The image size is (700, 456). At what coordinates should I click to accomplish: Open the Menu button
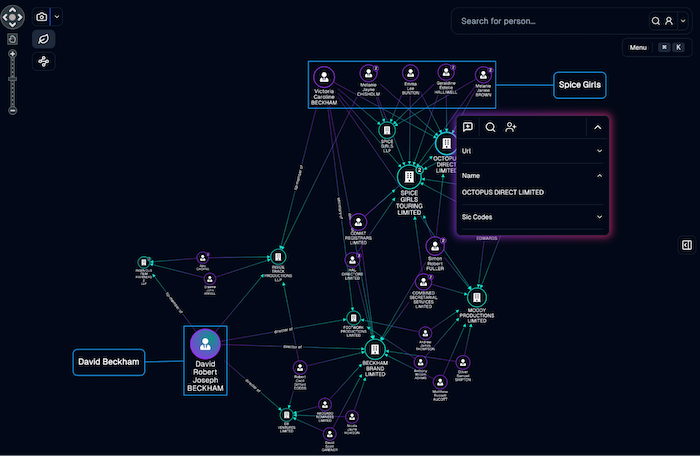(x=638, y=47)
